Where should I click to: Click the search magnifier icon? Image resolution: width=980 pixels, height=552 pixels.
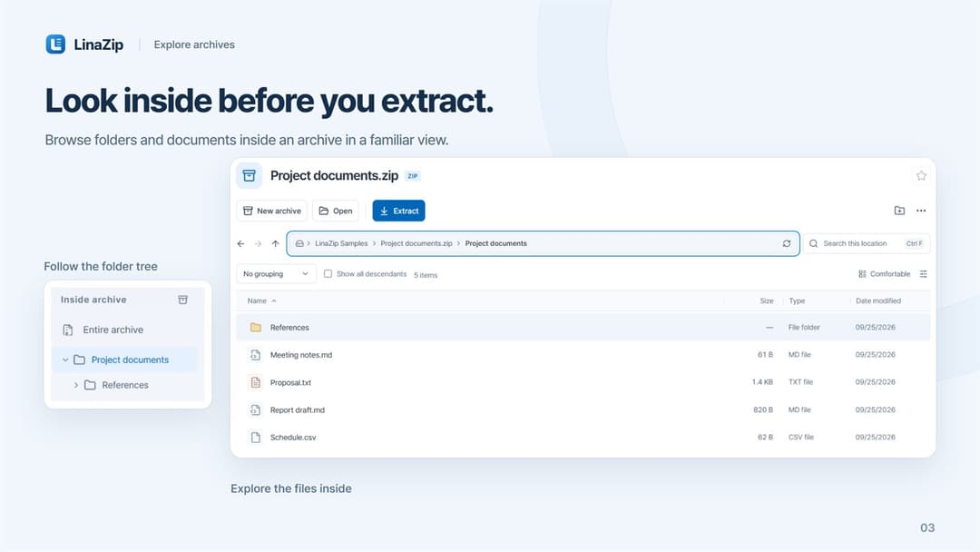[814, 244]
